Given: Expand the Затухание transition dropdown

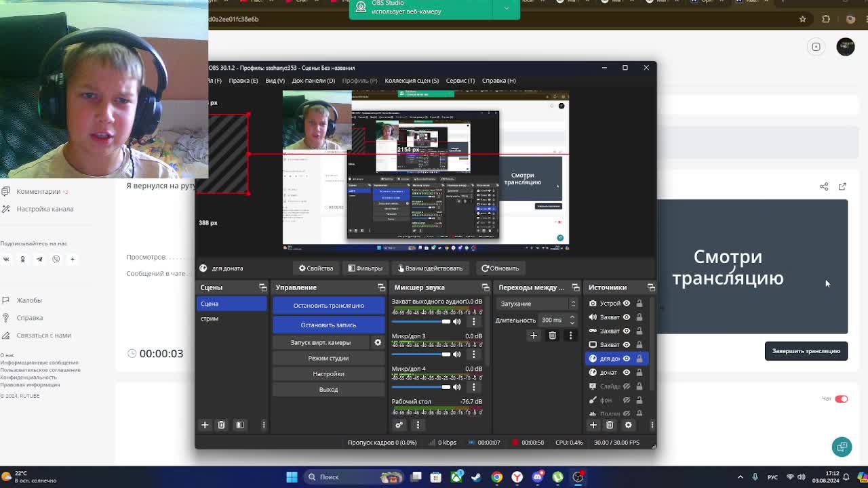Looking at the screenshot, I should [537, 304].
